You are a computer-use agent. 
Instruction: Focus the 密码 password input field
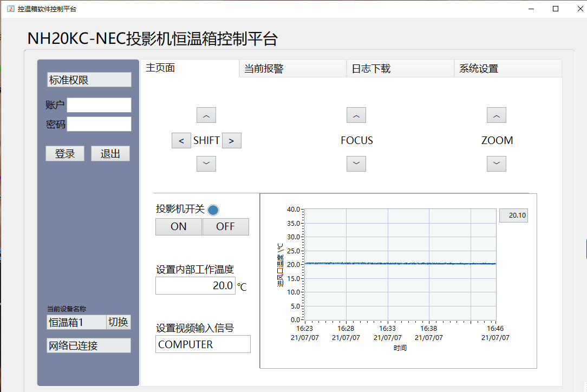coord(99,124)
